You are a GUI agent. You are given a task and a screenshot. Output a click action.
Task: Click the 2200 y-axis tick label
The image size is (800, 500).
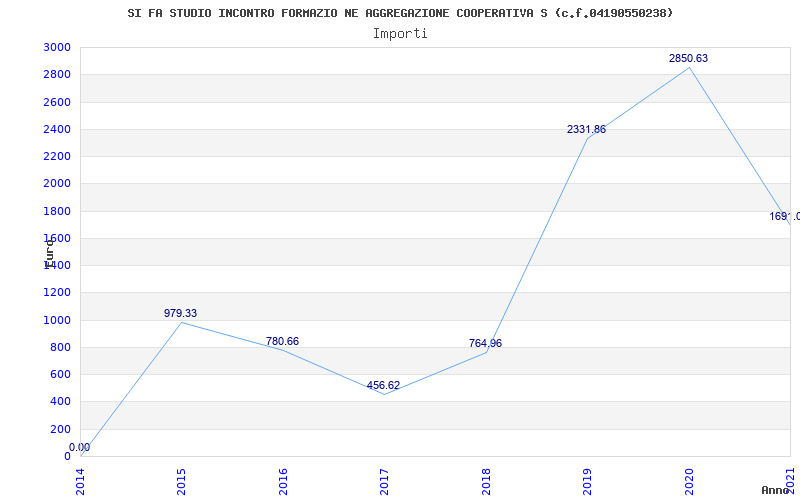pyautogui.click(x=58, y=156)
